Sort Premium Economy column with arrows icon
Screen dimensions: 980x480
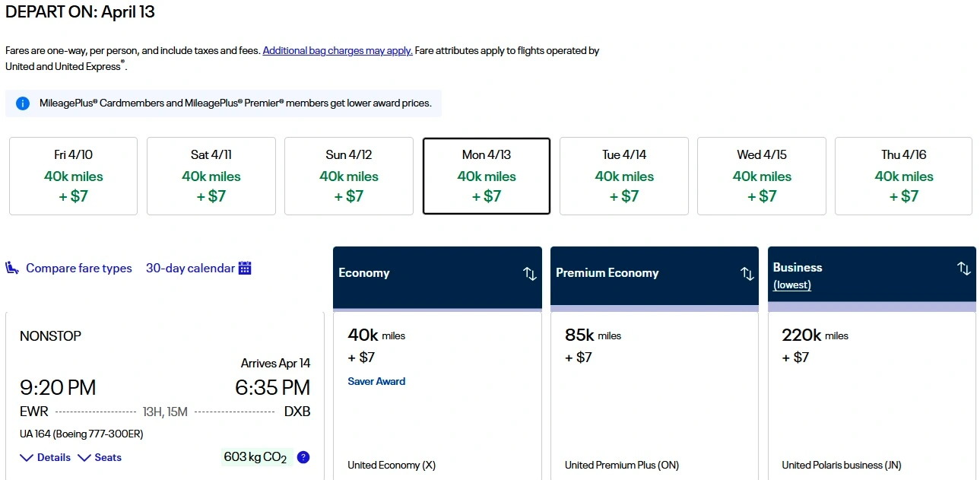[x=747, y=274]
